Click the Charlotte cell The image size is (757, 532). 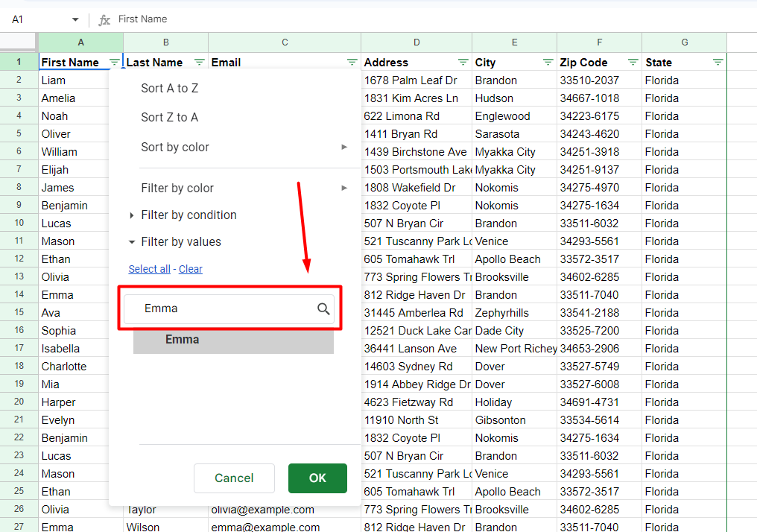click(x=74, y=367)
